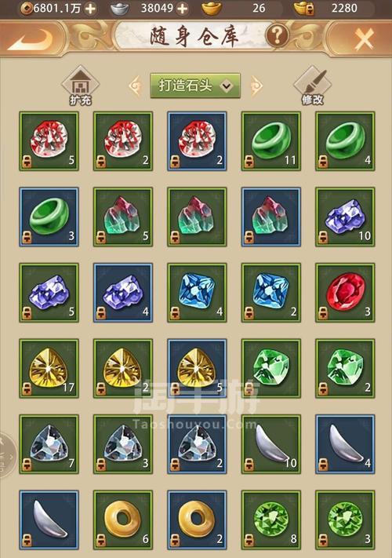The width and height of the screenshot is (392, 558).
Task: Select the clear triangle diamond with count 7
Action: (x=49, y=444)
